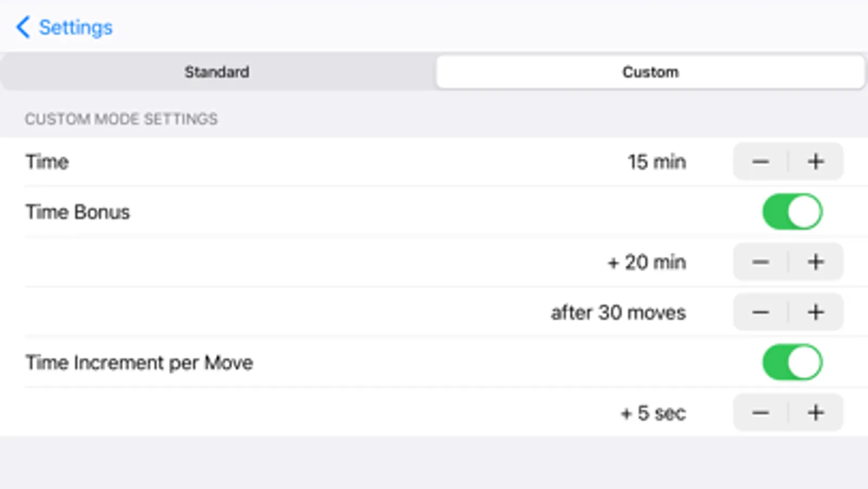Switch to the Standard tab
This screenshot has width=868, height=489.
217,72
